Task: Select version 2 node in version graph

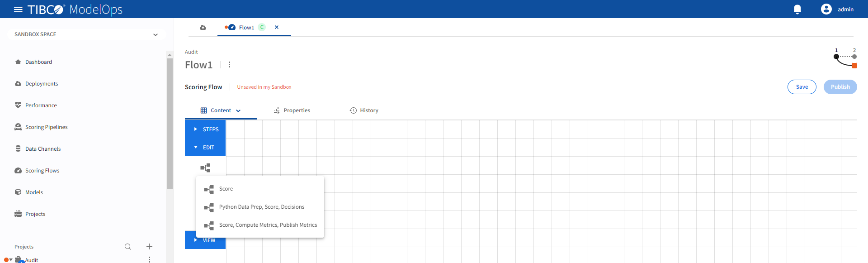Action: 854,57
